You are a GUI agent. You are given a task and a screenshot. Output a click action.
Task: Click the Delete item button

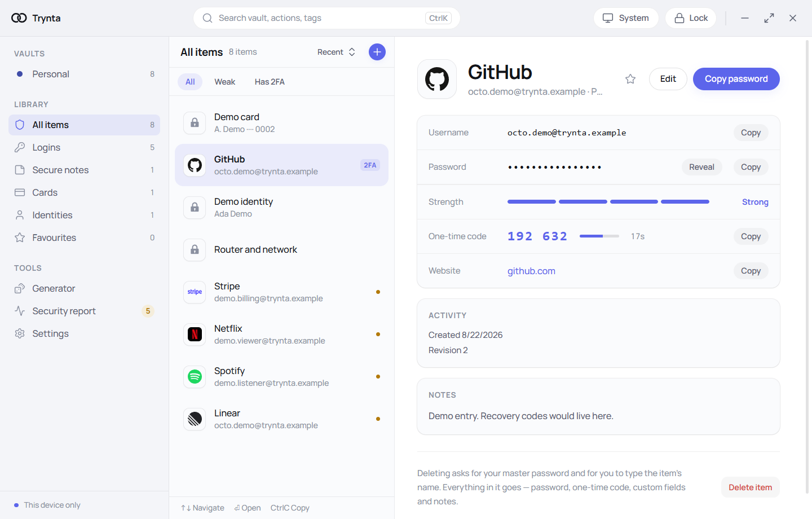751,487
